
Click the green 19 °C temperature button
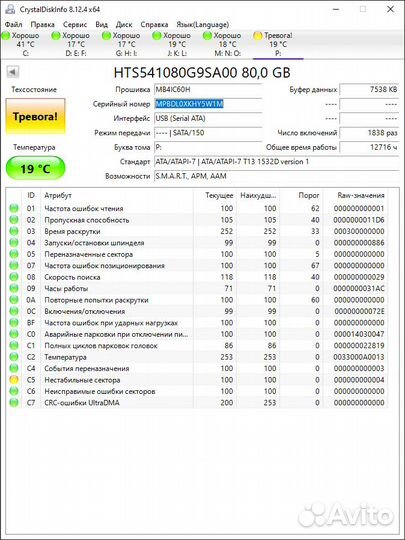pyautogui.click(x=35, y=169)
